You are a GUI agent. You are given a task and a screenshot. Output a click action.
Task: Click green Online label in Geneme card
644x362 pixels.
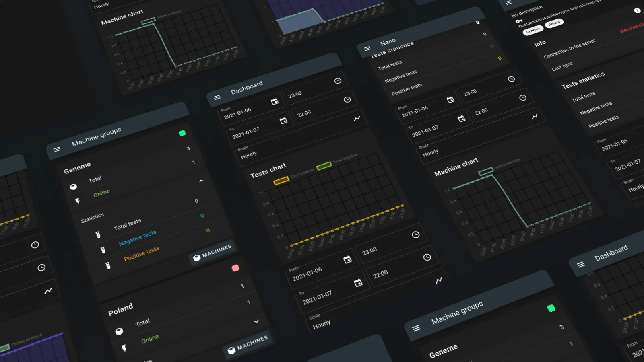(x=101, y=193)
